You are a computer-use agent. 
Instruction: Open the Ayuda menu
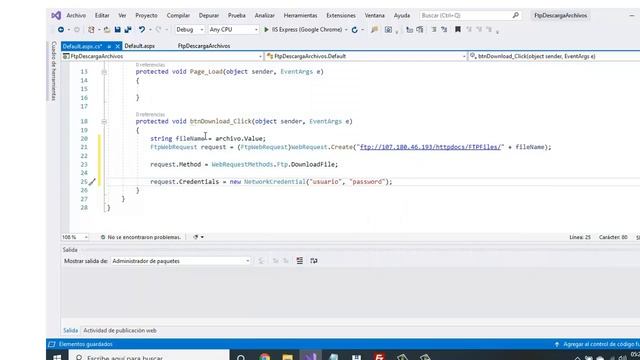tap(402, 16)
